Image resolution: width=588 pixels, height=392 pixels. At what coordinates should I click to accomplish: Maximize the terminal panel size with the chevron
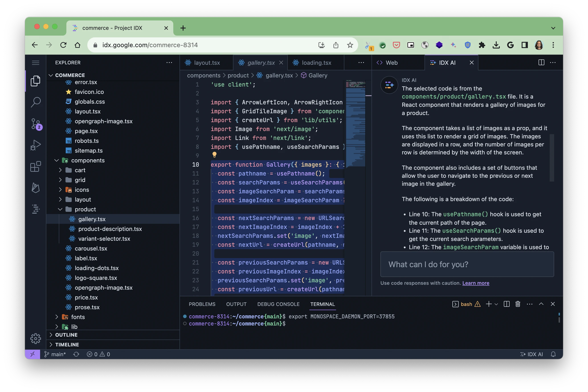tap(541, 304)
